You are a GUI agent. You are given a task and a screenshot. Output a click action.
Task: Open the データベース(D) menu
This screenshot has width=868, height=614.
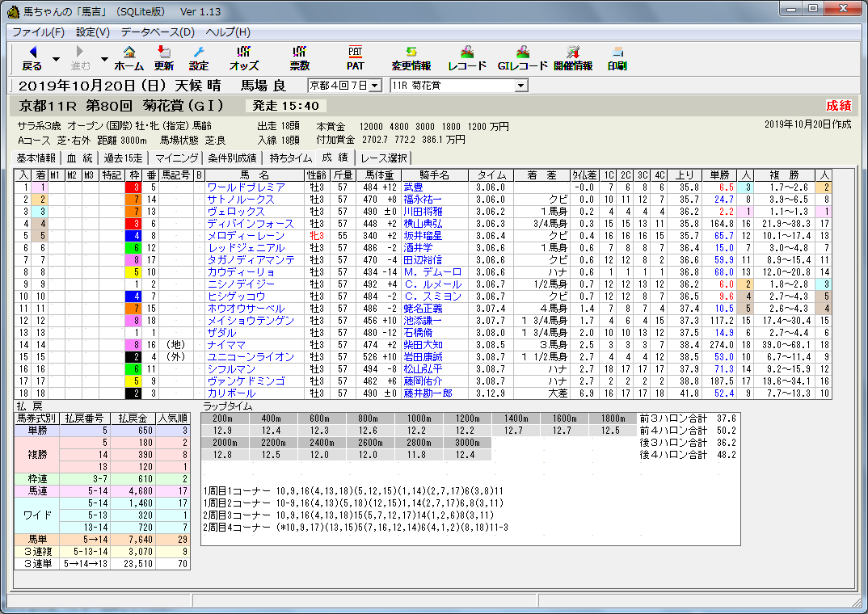point(158,32)
